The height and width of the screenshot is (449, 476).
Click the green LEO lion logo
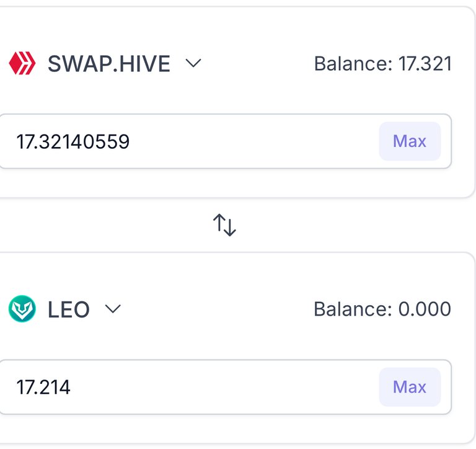pos(22,309)
